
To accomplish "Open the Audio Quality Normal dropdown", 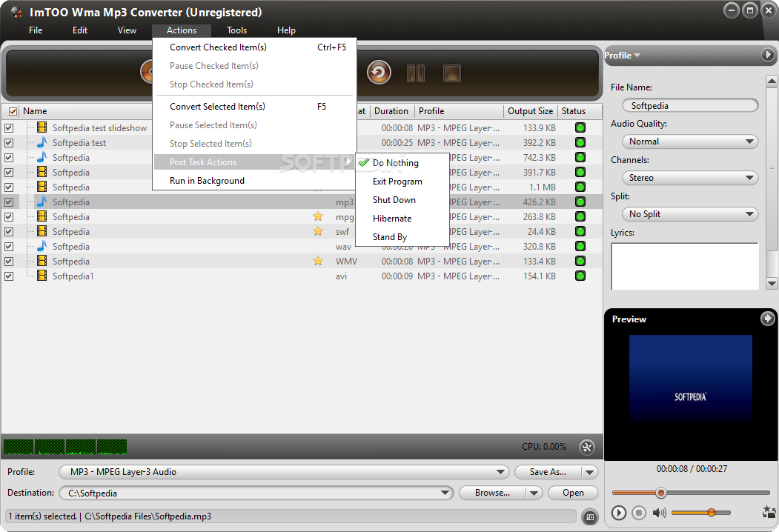I will coord(690,142).
